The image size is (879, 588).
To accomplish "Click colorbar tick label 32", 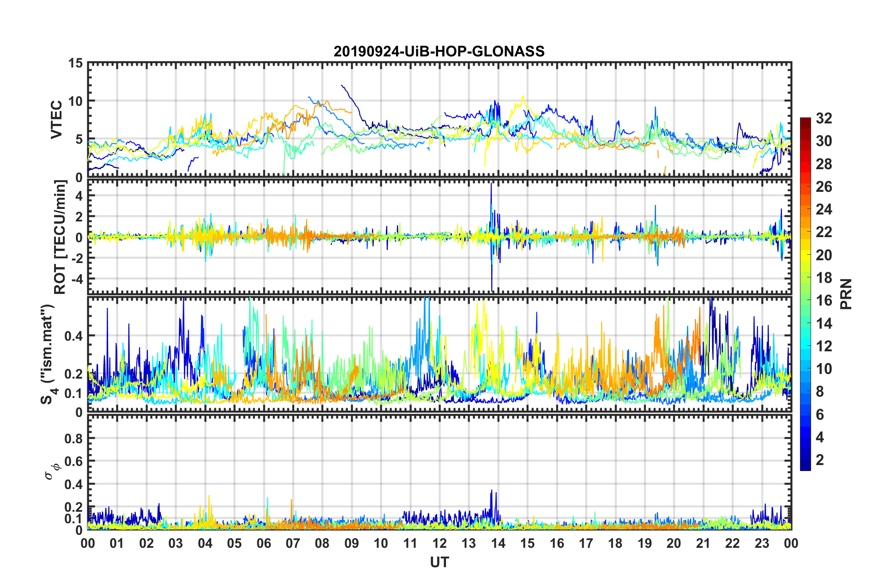I will point(824,118).
